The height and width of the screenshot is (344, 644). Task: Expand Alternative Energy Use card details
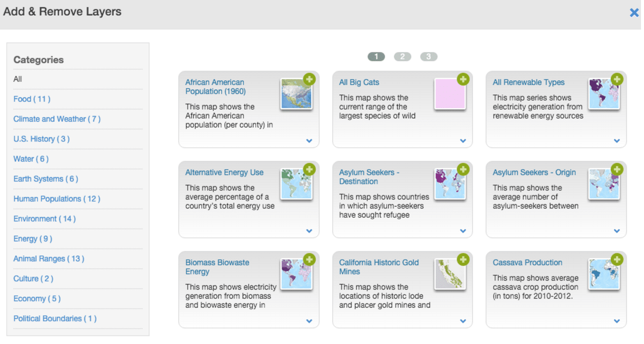(309, 231)
